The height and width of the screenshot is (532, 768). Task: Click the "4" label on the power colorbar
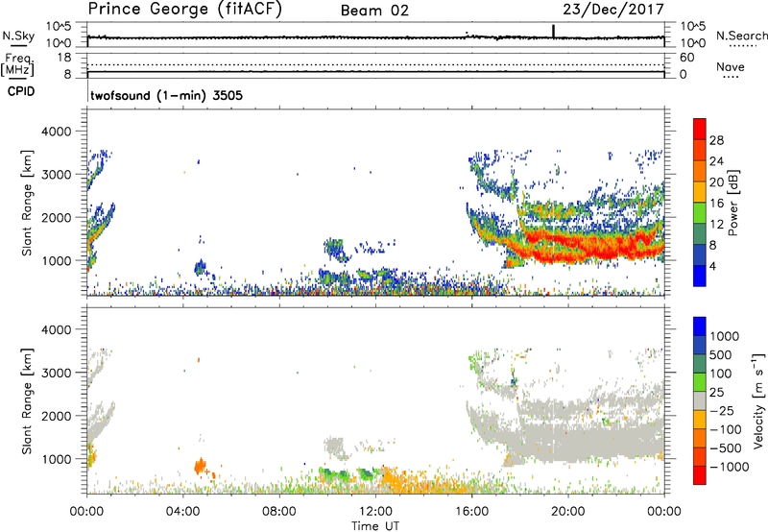pos(712,266)
